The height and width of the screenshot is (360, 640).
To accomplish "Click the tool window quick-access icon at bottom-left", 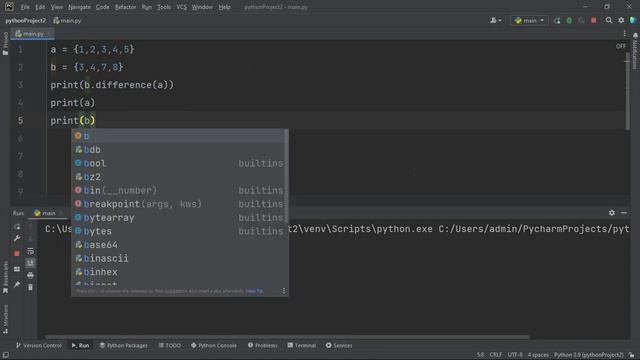I will coord(6,355).
